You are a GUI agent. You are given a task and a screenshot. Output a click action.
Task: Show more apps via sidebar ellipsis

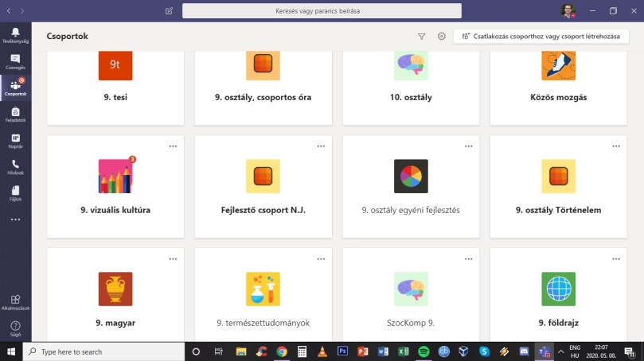(15, 219)
